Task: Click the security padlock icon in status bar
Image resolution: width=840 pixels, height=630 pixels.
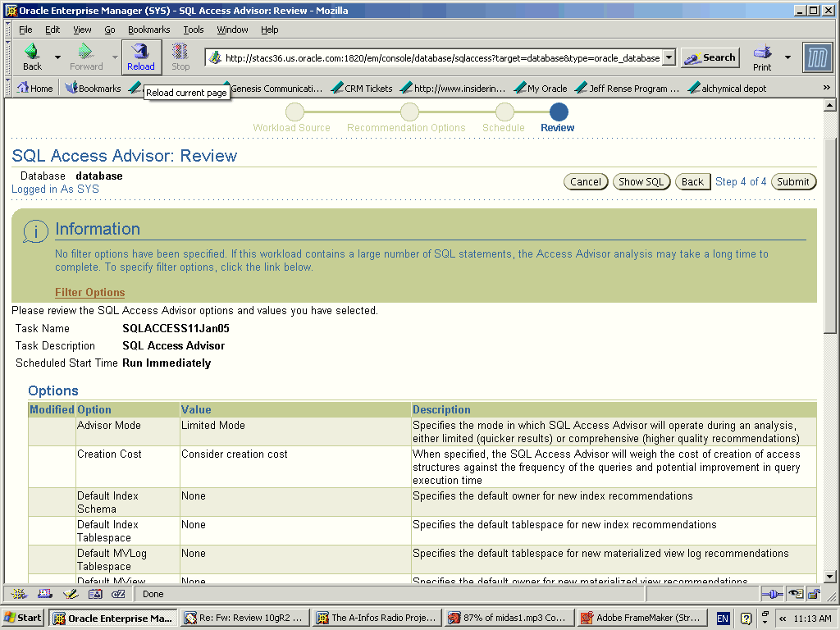Action: (x=814, y=594)
